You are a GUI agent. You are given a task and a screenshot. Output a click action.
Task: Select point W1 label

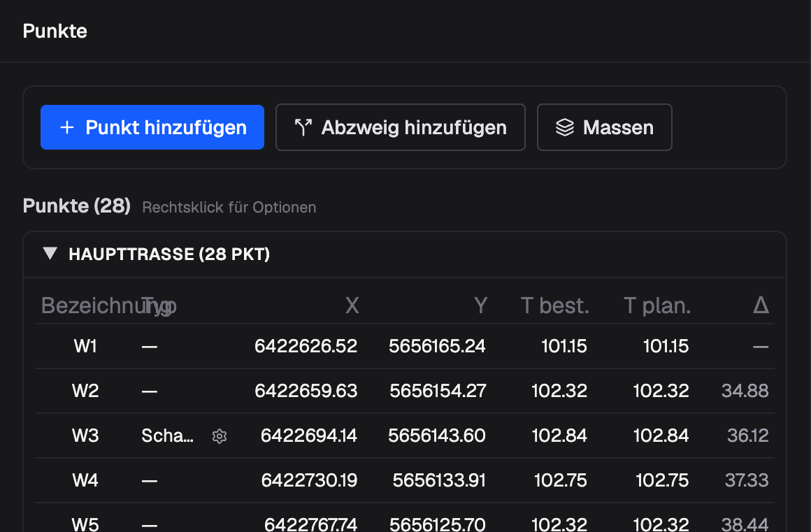tap(85, 346)
